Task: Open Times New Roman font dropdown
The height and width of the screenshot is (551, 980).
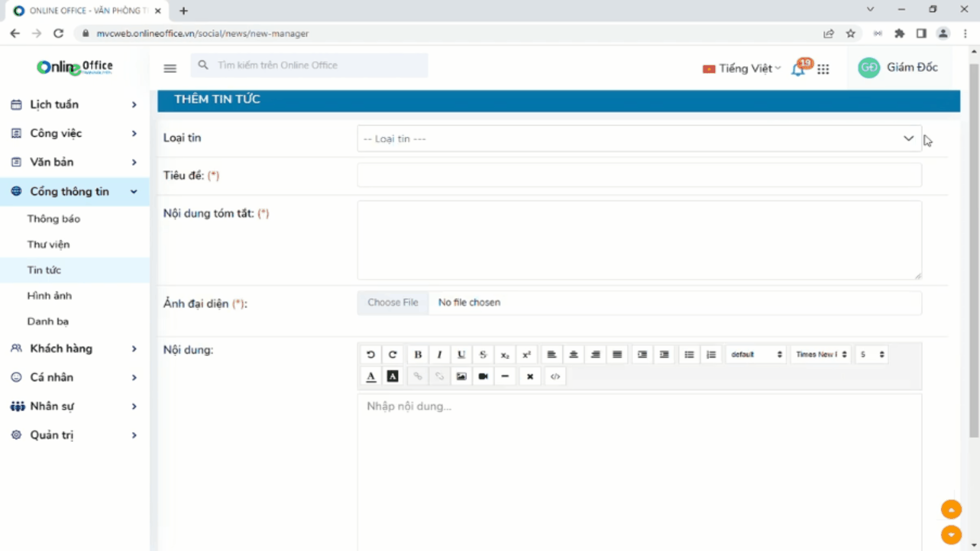Action: (x=821, y=355)
